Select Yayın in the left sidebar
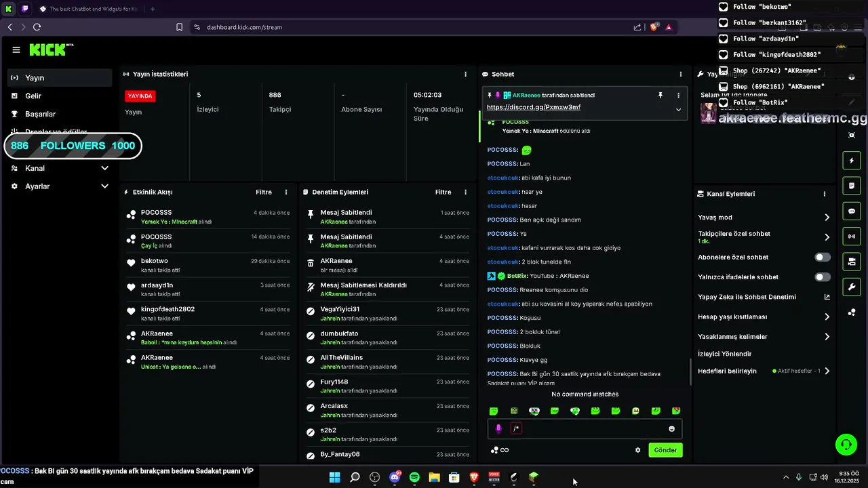The width and height of the screenshot is (868, 488). coord(60,78)
